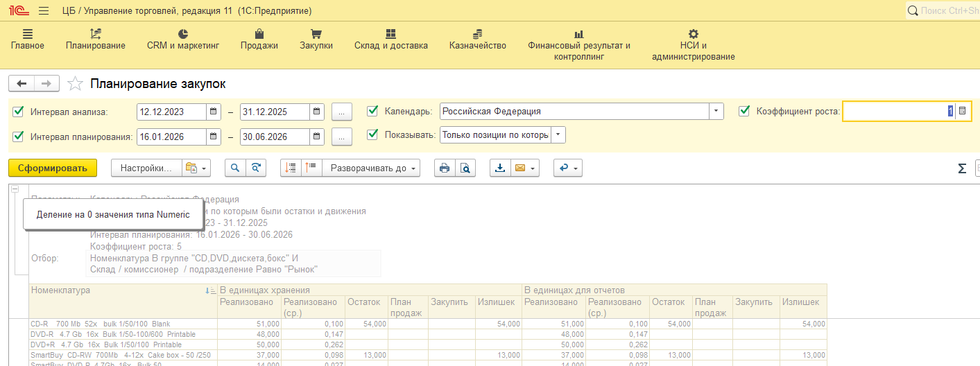Add page to favorites with star icon
The width and height of the screenshot is (980, 366).
tap(75, 84)
